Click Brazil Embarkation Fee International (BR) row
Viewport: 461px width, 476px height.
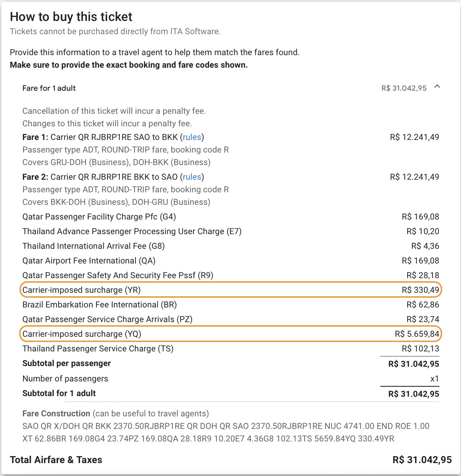tap(231, 305)
